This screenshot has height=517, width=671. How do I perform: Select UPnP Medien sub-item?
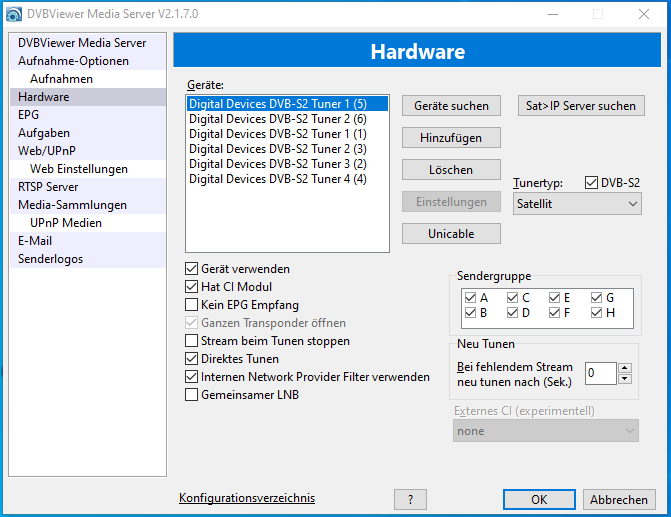click(88, 223)
